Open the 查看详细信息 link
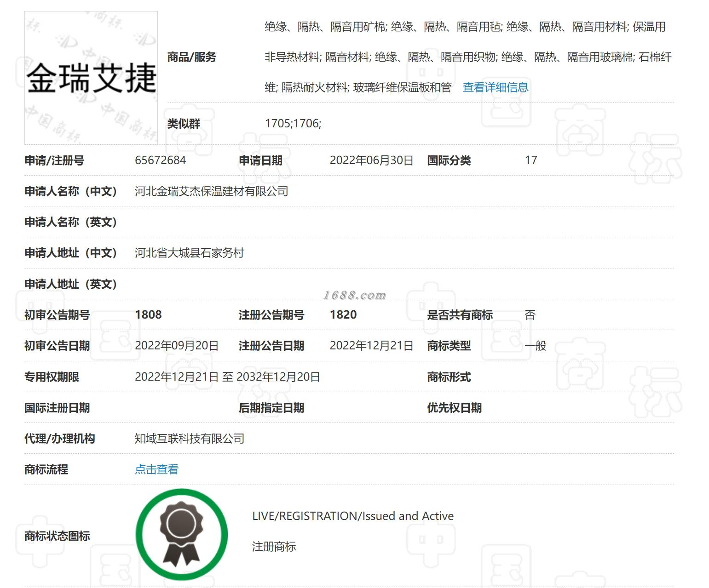The width and height of the screenshot is (709, 588). 496,87
